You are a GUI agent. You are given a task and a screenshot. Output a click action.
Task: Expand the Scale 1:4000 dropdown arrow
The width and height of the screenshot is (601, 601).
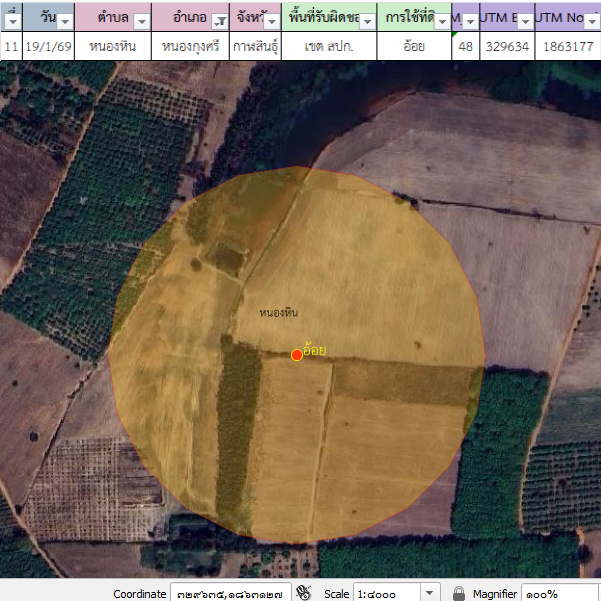431,593
